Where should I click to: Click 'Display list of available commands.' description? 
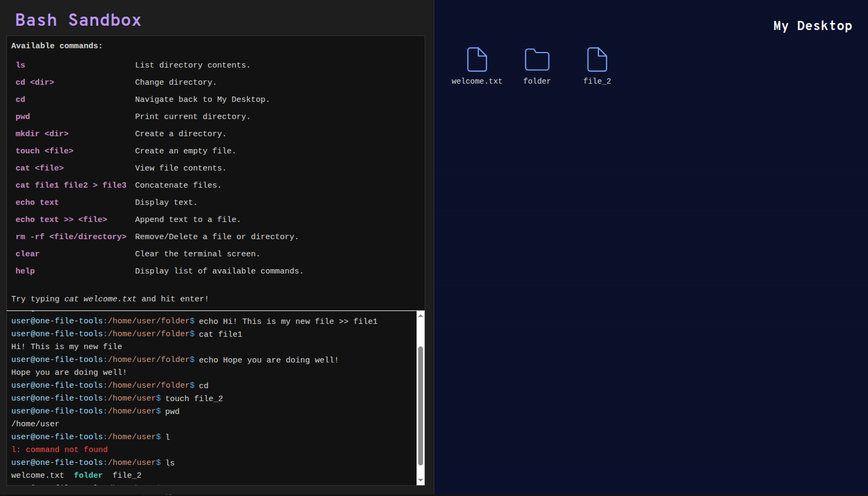point(219,271)
